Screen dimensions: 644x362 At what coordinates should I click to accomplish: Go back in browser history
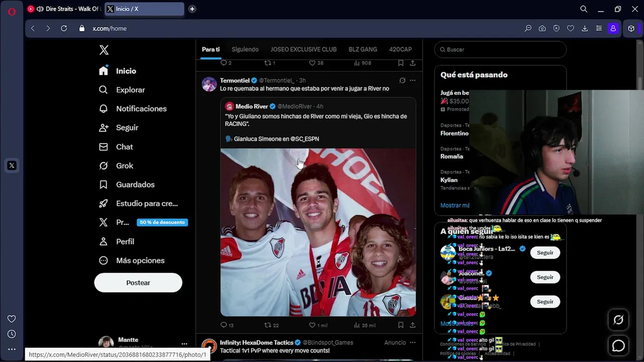(x=33, y=29)
